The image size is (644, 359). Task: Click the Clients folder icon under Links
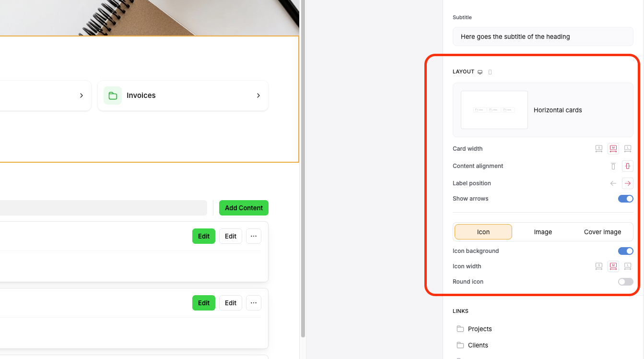coord(460,345)
